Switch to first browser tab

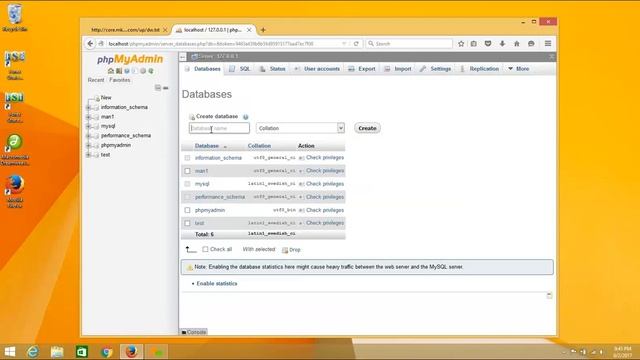click(x=125, y=30)
